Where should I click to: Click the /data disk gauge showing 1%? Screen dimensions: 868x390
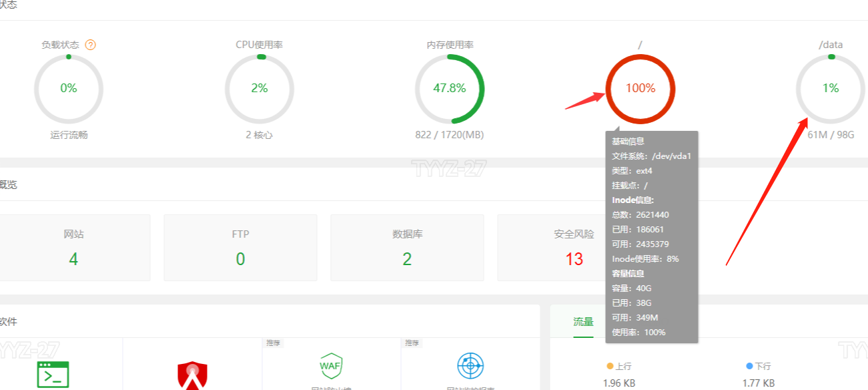[830, 88]
